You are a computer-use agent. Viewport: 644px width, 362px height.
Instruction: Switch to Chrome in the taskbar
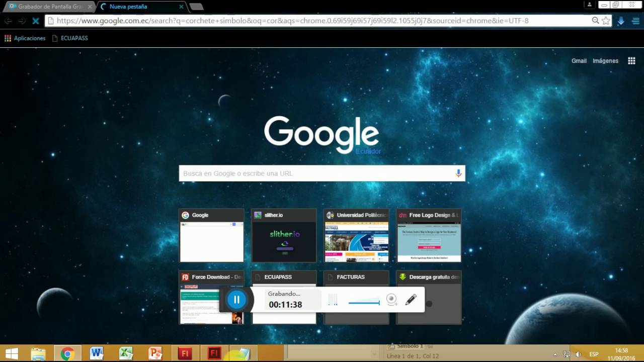coord(67,353)
